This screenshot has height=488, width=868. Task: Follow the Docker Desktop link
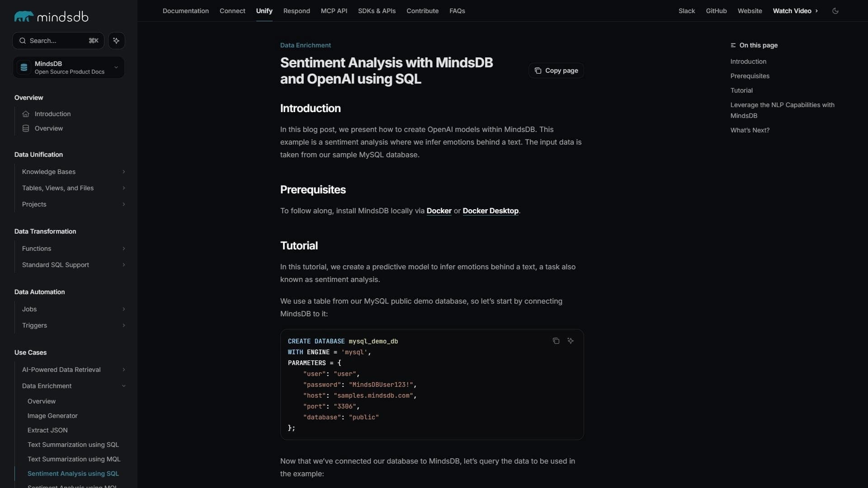491,211
